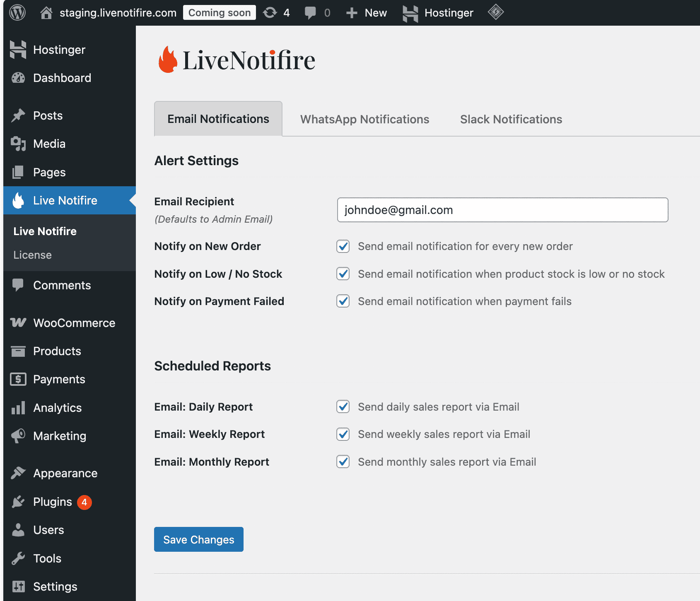Open the Hostinger toolbar icon
Viewport: 700px width, 601px height.
coord(410,12)
